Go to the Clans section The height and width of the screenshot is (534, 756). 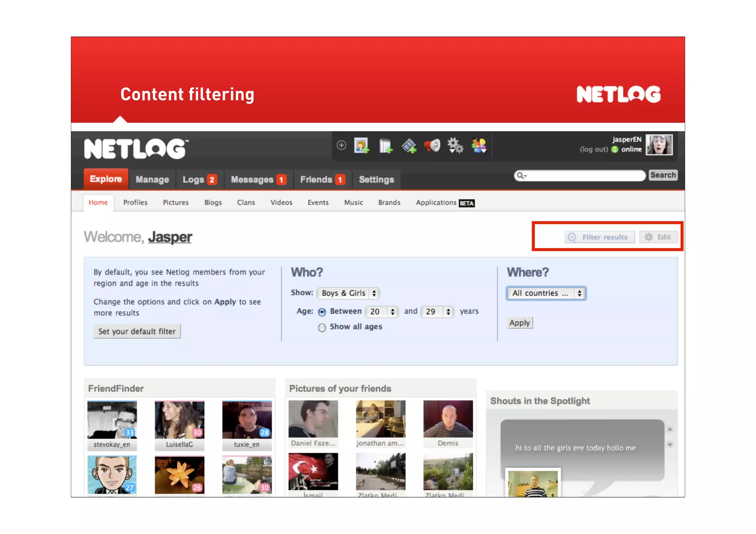[246, 203]
